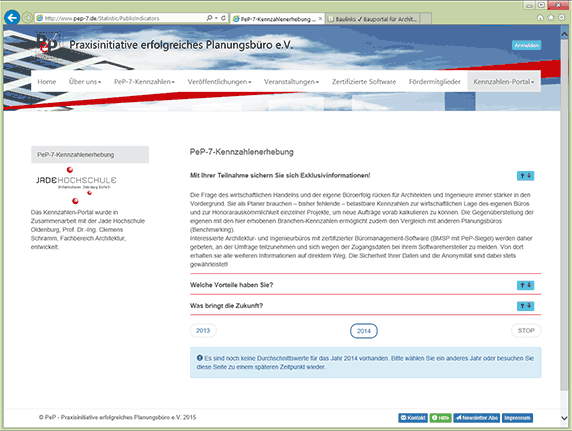Image resolution: width=572 pixels, height=431 pixels.
Task: Select the year 2013 button
Action: coord(203,331)
